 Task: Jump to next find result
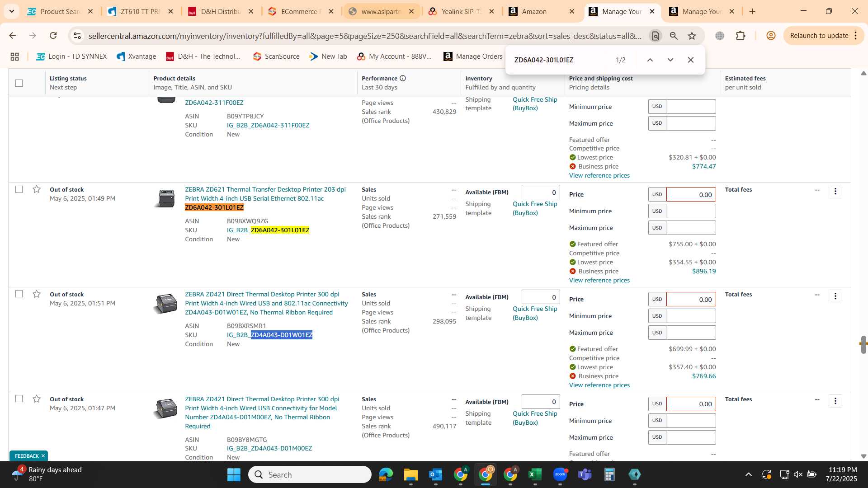click(670, 60)
